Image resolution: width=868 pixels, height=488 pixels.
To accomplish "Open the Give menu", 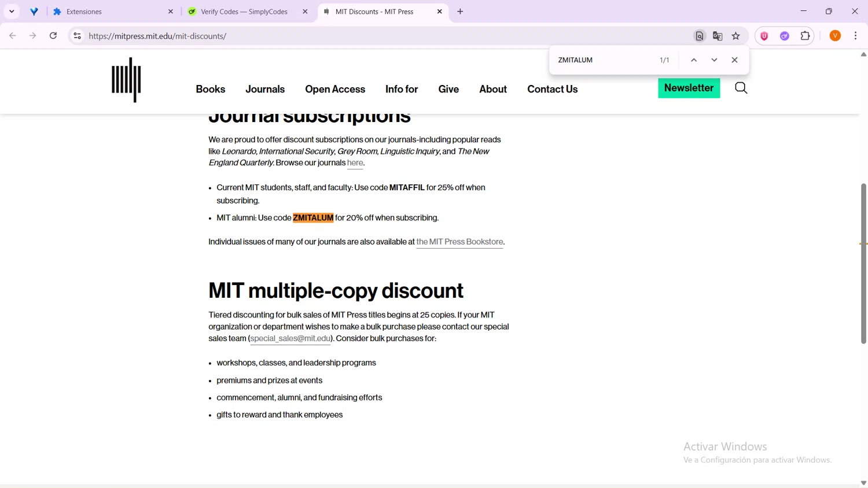I will coord(448,89).
